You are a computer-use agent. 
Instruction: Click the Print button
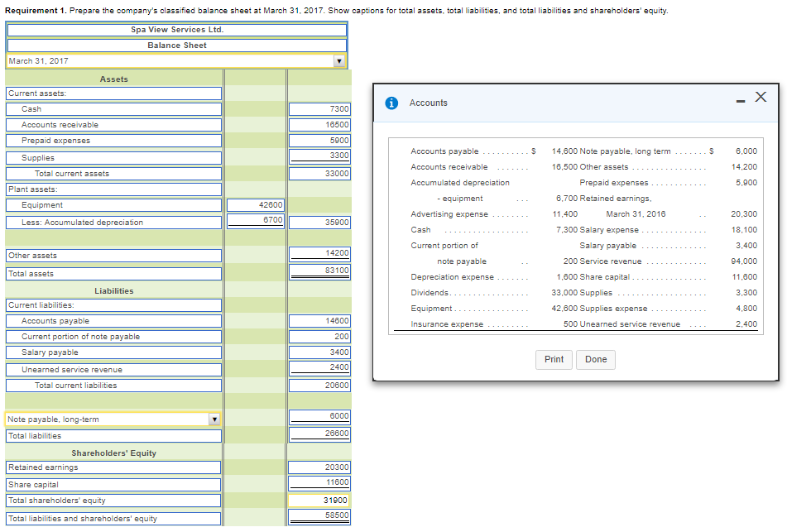click(554, 359)
